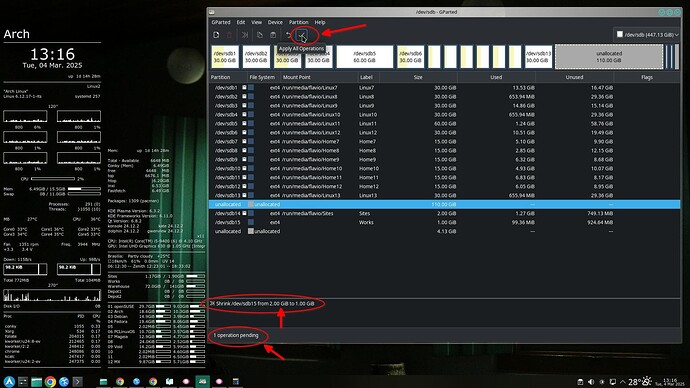This screenshot has height=388, width=690.
Task: Click the Size column header
Action: click(x=418, y=77)
